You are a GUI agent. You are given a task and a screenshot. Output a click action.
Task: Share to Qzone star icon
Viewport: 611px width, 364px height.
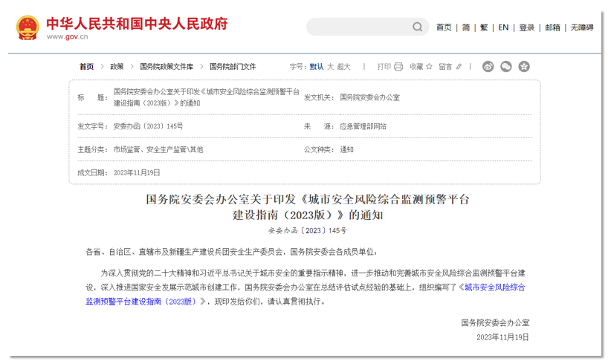pyautogui.click(x=524, y=67)
